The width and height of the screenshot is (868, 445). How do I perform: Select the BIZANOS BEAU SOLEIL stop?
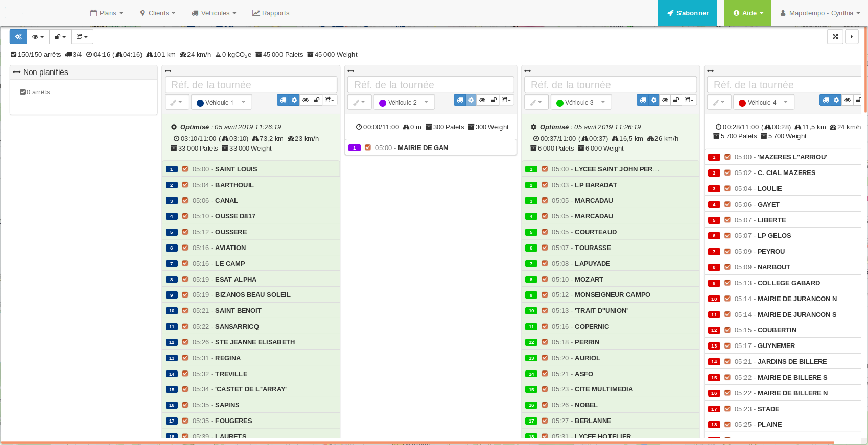(251, 294)
